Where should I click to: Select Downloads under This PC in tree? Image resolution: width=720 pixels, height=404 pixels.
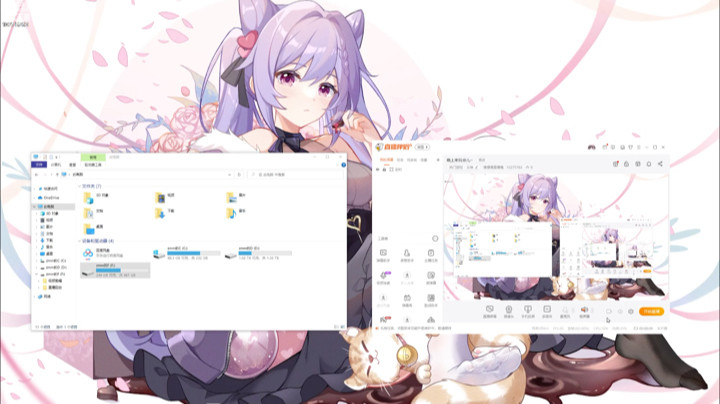click(47, 240)
